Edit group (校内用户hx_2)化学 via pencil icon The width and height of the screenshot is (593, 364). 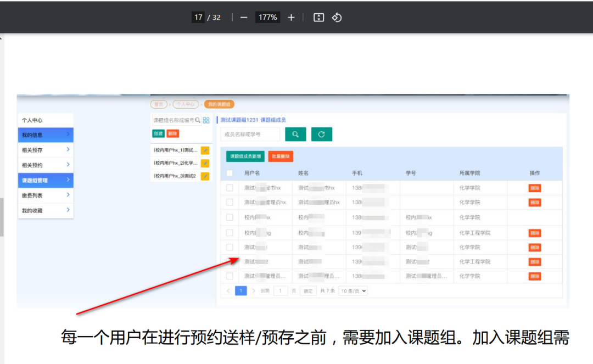(x=205, y=163)
